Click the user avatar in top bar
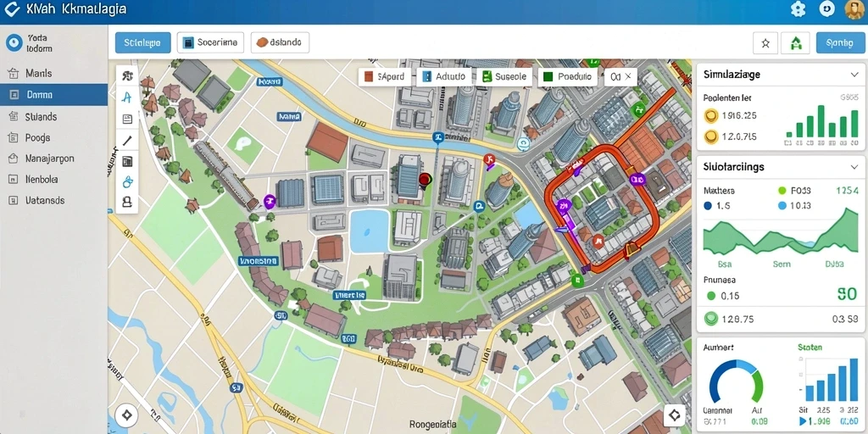 coord(854,9)
